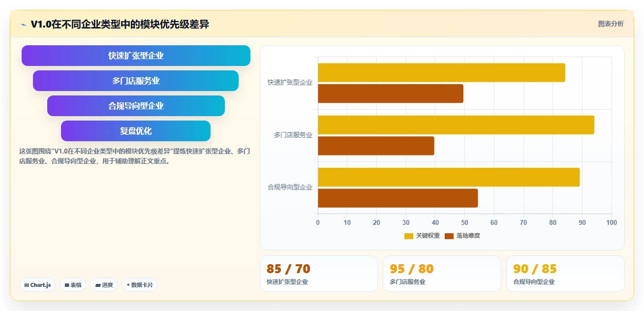Click the Chart.js tag chip
644x311 pixels.
tap(37, 285)
